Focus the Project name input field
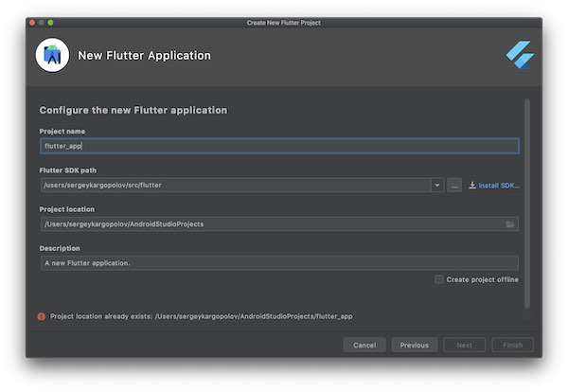568x392 pixels. pyautogui.click(x=279, y=146)
